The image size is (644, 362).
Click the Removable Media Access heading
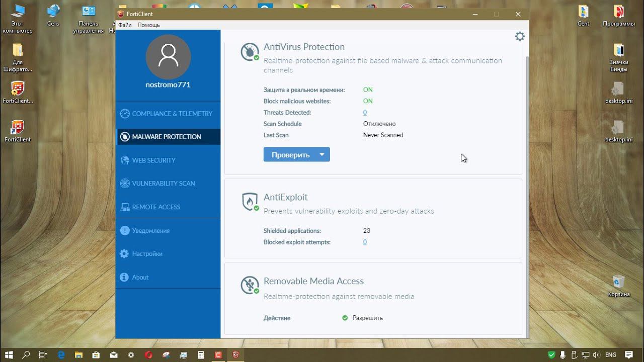pyautogui.click(x=313, y=281)
